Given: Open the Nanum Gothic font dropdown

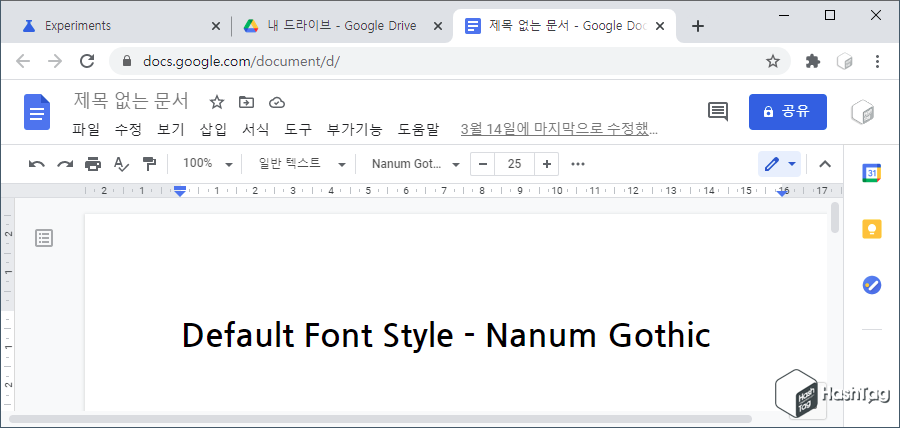Looking at the screenshot, I should pos(416,164).
